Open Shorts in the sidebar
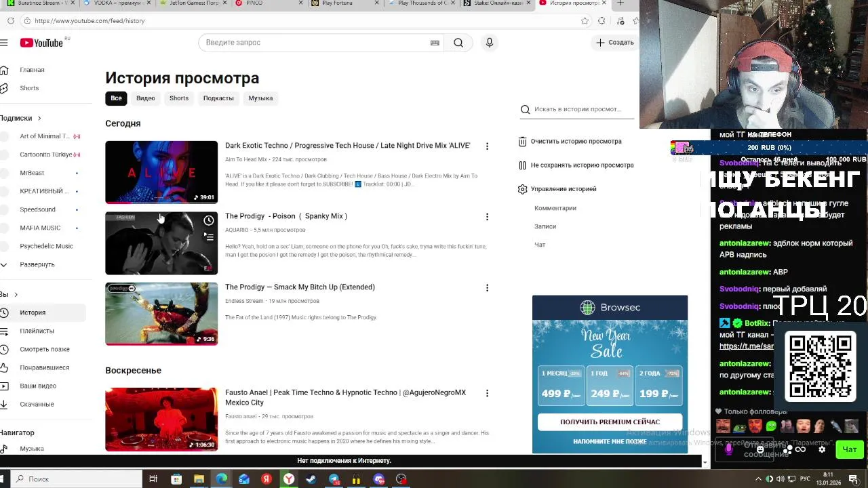The height and width of the screenshot is (488, 868). coord(29,88)
